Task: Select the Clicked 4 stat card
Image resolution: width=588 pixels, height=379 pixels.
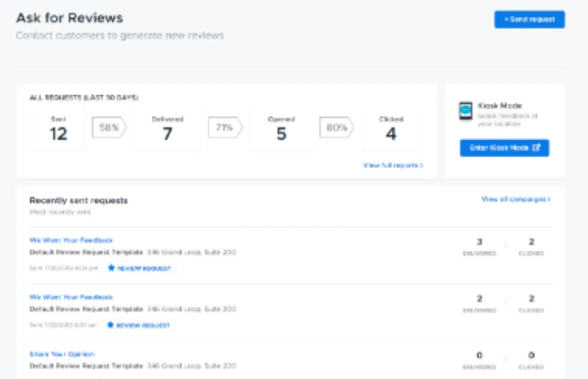Action: click(x=391, y=129)
